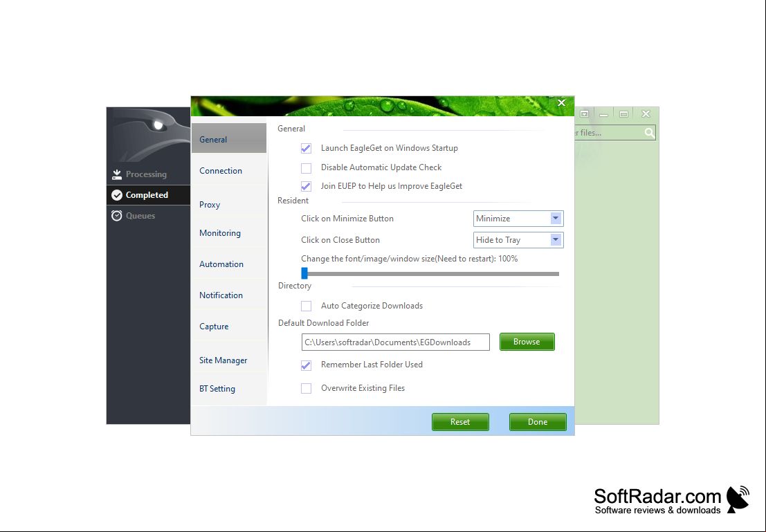Screen dimensions: 766x532
Task: Click the font/window size slider handle
Action: (304, 273)
